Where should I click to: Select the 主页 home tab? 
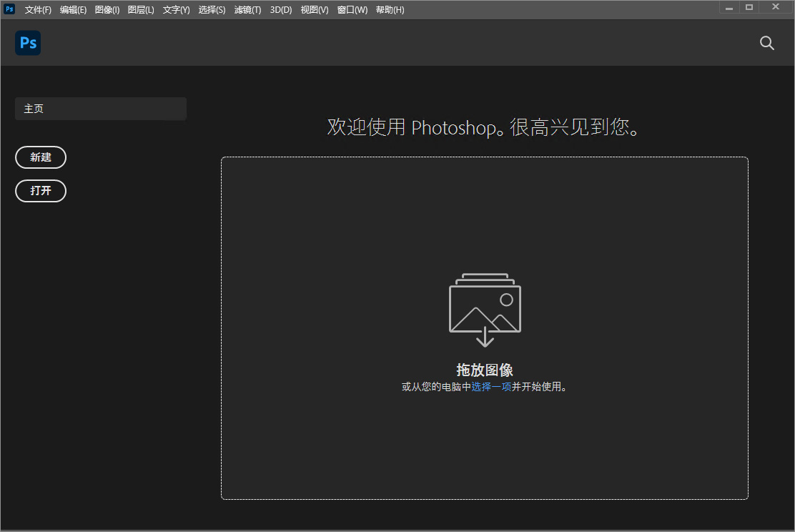(101, 109)
